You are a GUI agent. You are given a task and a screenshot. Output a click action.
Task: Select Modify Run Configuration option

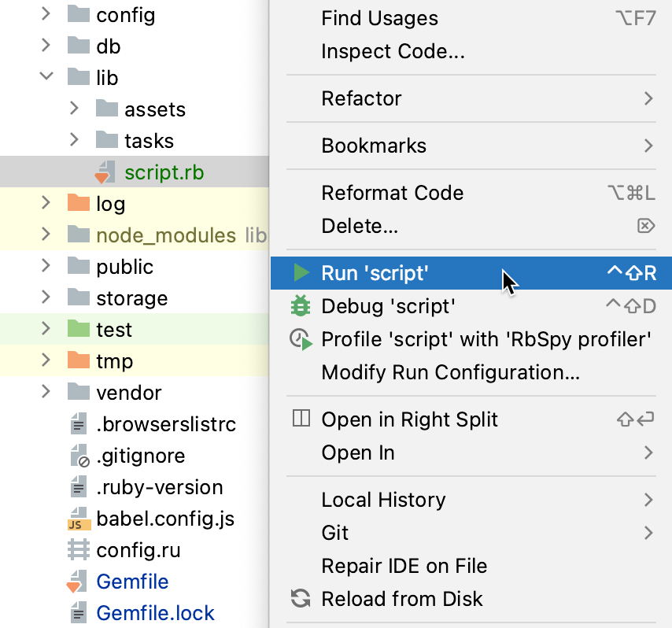pos(450,372)
